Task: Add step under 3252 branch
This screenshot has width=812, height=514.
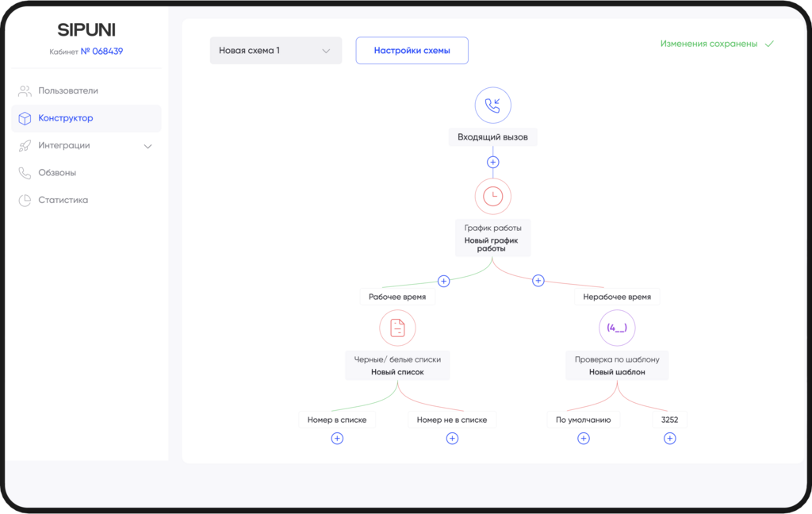Action: [670, 438]
